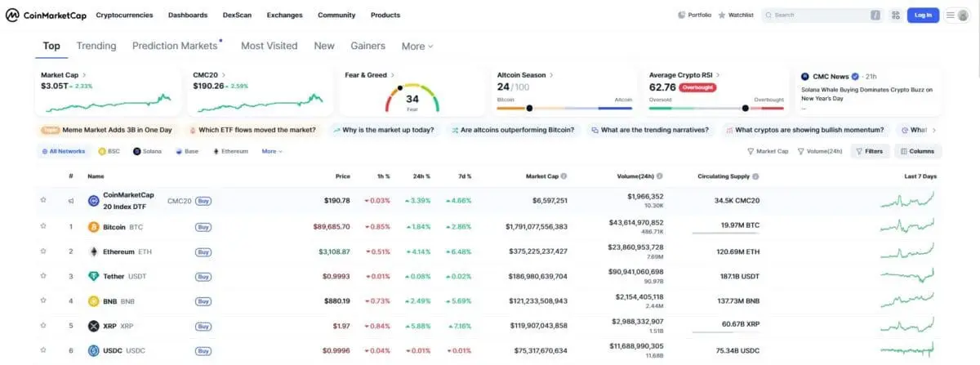
Task: Open the Columns button
Action: tap(918, 151)
